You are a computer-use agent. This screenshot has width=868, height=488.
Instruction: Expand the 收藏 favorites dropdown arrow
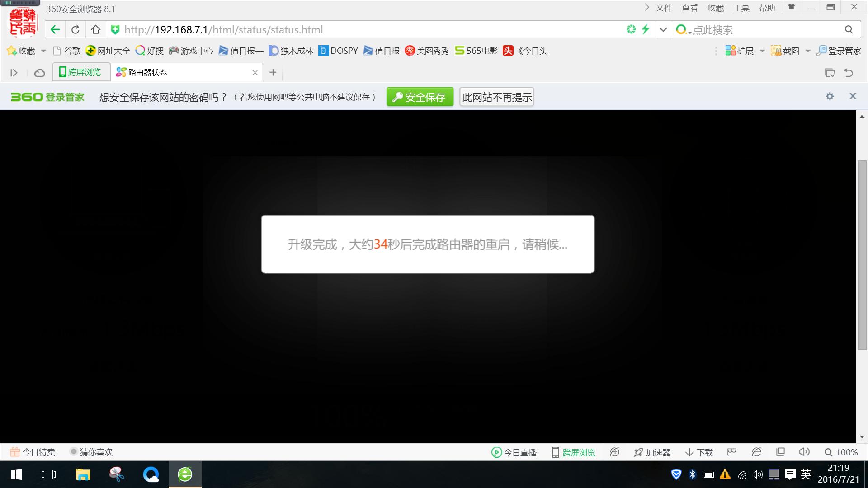pyautogui.click(x=43, y=51)
